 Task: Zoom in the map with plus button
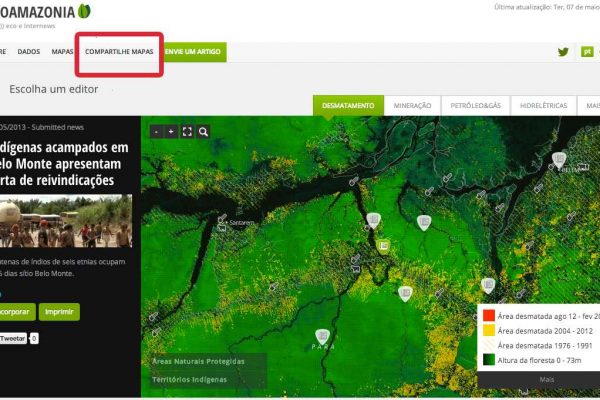tap(171, 131)
